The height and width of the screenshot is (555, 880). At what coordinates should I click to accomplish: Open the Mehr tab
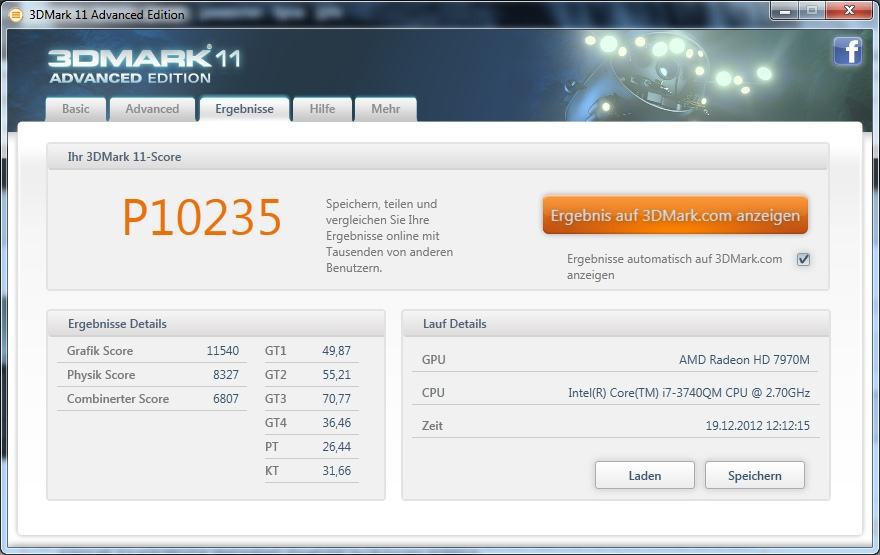pyautogui.click(x=386, y=109)
